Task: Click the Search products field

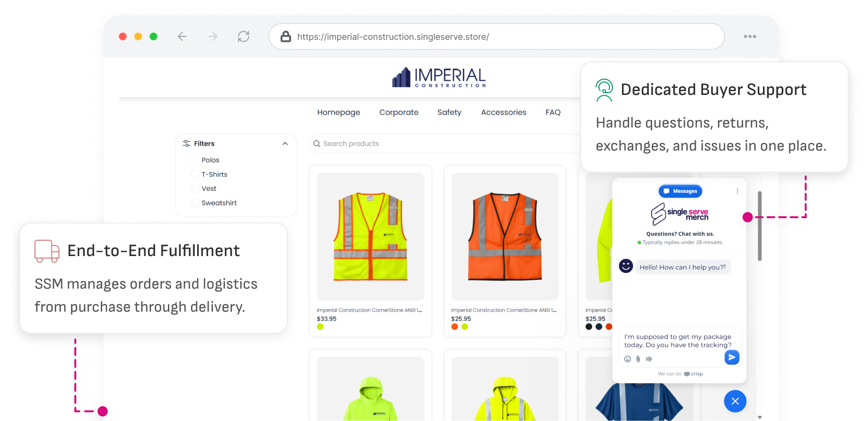Action: [446, 143]
